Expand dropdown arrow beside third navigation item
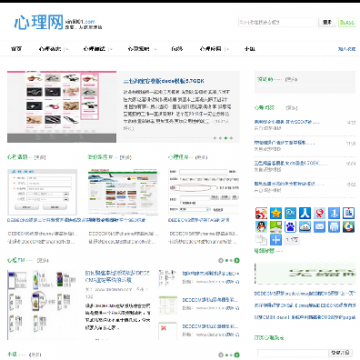Image resolution: width=360 pixels, height=360 pixels. click(x=111, y=49)
